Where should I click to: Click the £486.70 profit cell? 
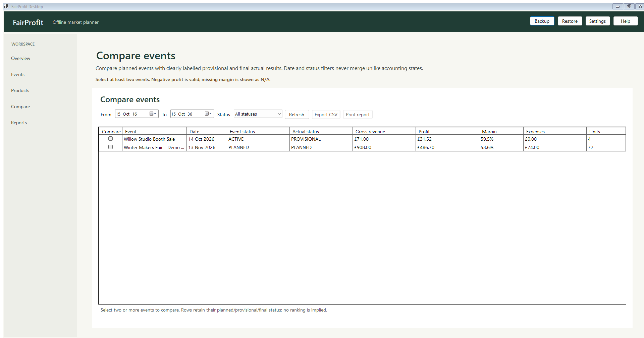pos(447,147)
